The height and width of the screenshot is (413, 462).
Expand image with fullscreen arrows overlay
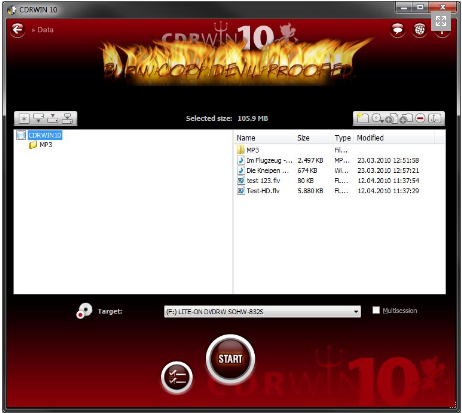tap(441, 21)
